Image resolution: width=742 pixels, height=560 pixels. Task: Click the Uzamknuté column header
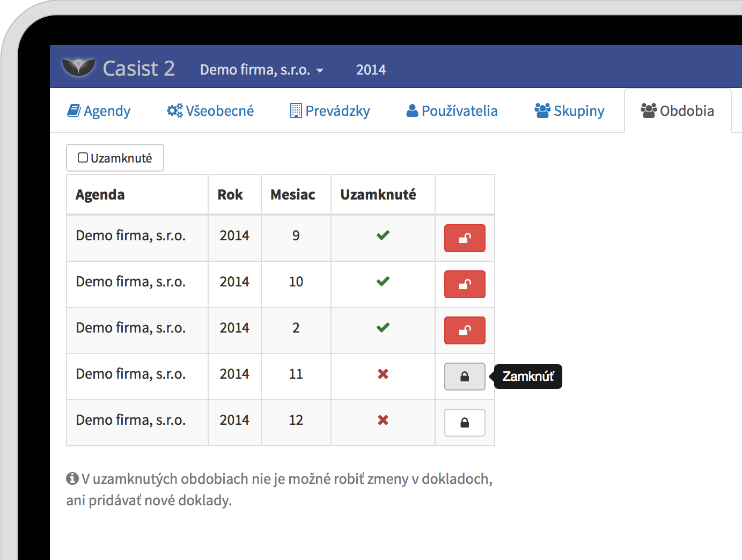click(x=378, y=195)
